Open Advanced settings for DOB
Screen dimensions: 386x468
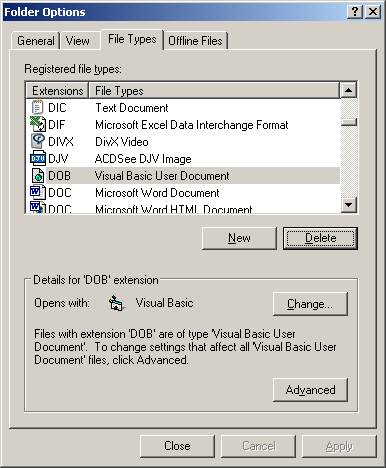coord(310,390)
